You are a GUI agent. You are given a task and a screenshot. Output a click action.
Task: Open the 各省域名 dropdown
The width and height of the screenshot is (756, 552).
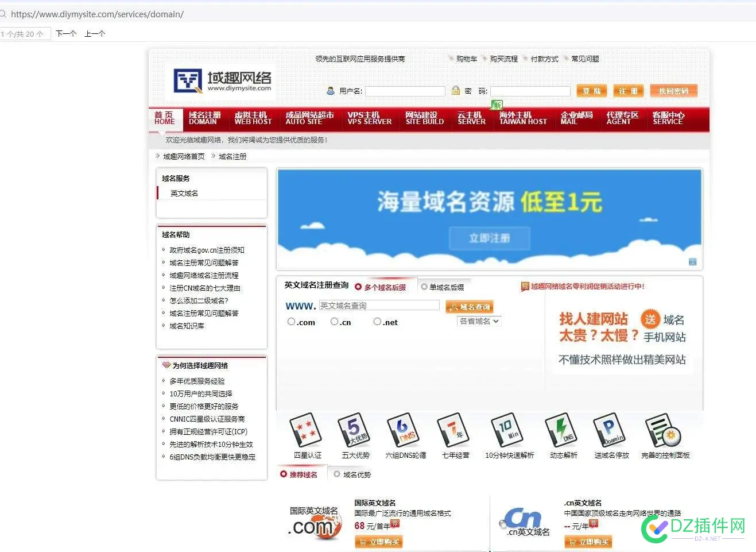coord(479,321)
